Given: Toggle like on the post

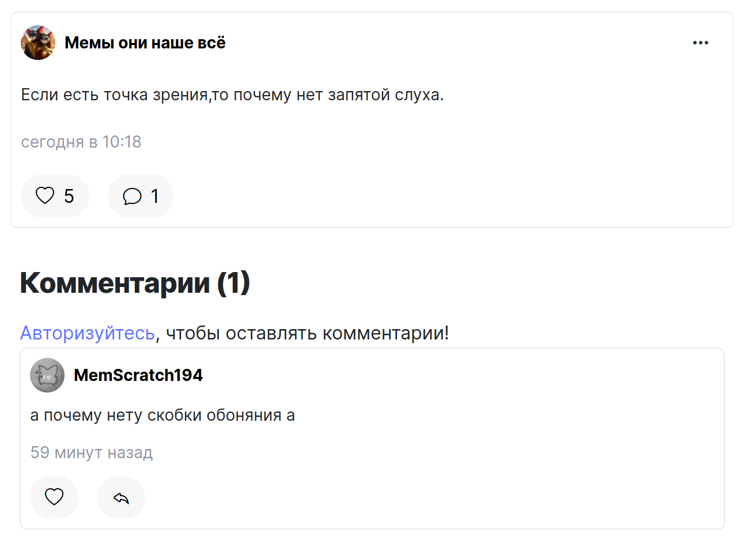Looking at the screenshot, I should click(x=55, y=195).
